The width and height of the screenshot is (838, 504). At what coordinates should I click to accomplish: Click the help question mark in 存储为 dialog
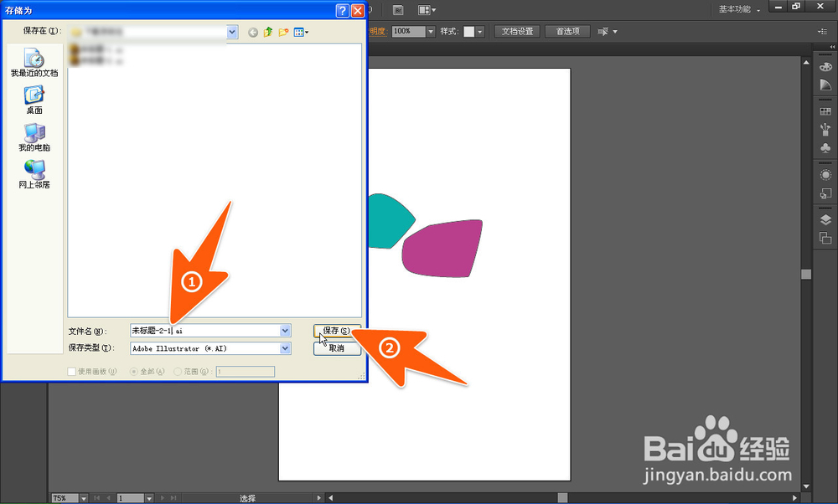[342, 10]
